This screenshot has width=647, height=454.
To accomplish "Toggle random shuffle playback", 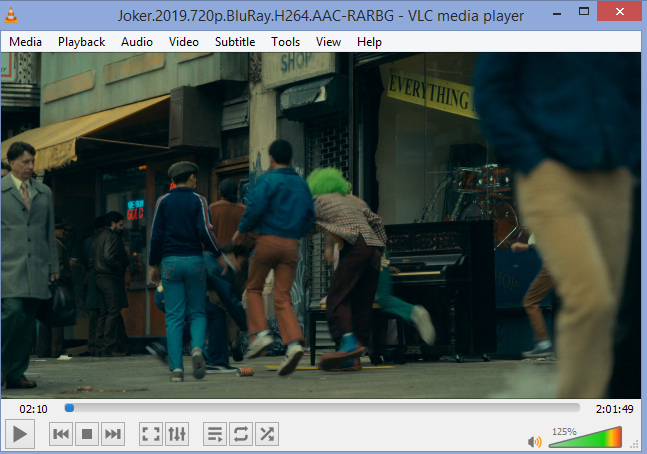I will click(x=267, y=434).
